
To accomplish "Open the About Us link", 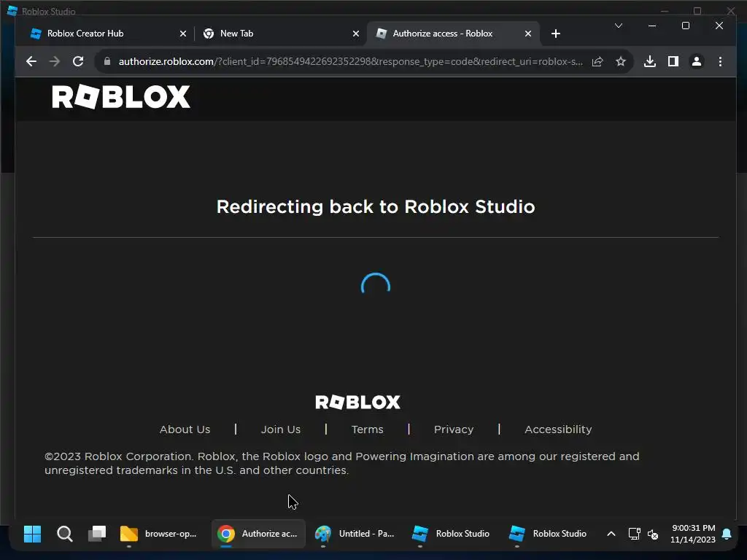I will coord(185,429).
